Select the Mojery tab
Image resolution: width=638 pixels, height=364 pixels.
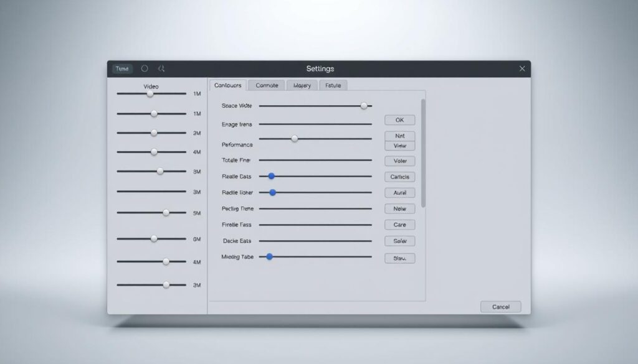[302, 85]
